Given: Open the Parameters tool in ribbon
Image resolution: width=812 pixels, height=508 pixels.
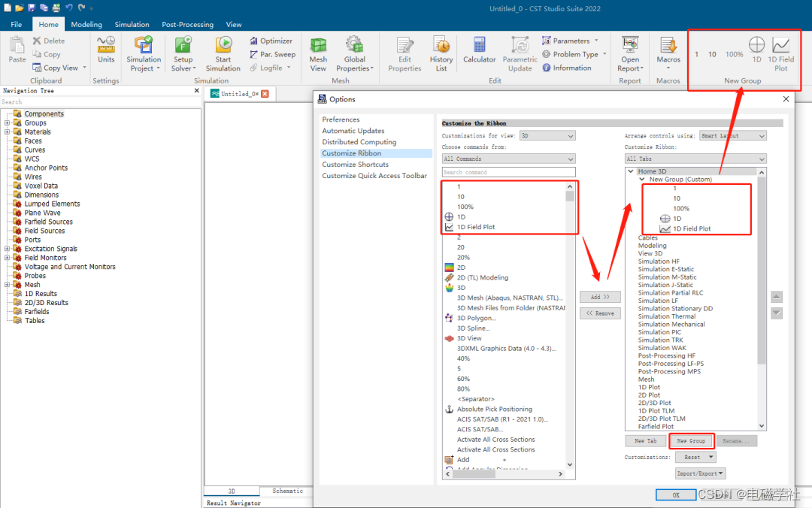Looking at the screenshot, I should click(570, 41).
